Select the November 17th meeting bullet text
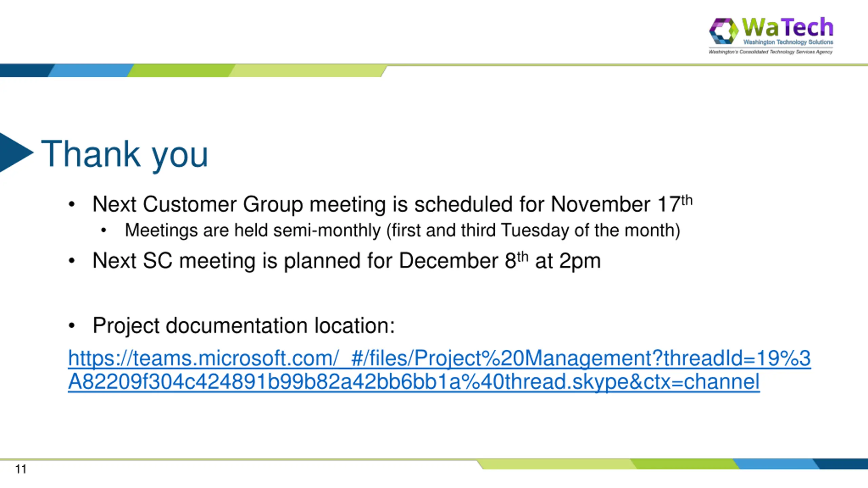The height and width of the screenshot is (488, 868). tap(392, 204)
